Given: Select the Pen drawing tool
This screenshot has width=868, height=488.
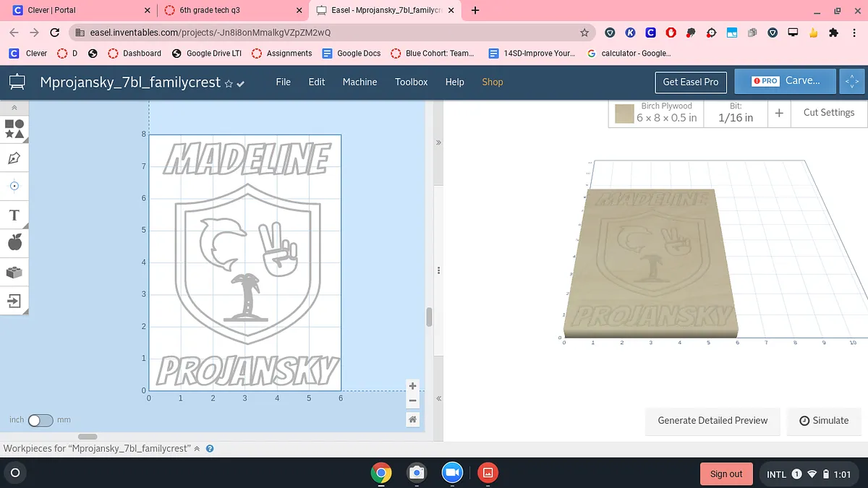Looking at the screenshot, I should (14, 158).
